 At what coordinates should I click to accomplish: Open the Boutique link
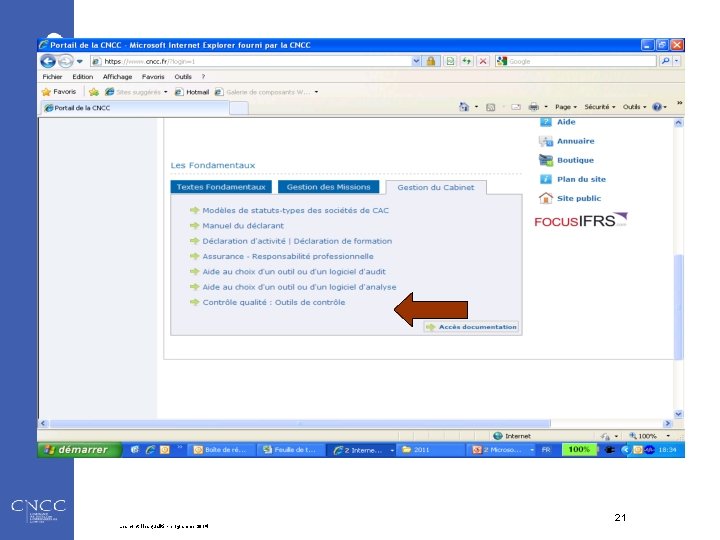(x=575, y=160)
